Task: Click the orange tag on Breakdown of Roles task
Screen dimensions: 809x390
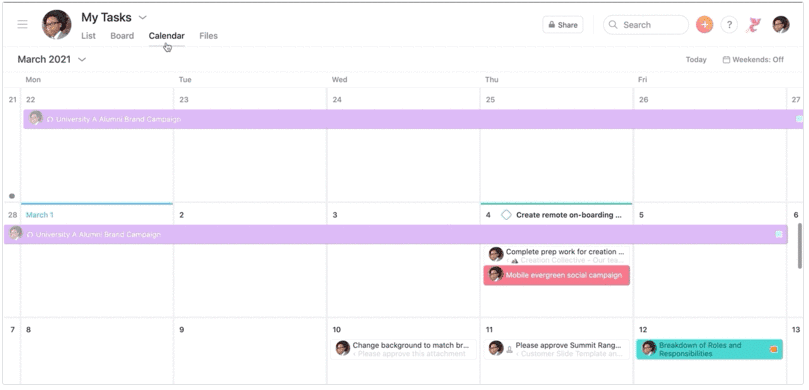Action: [x=773, y=349]
